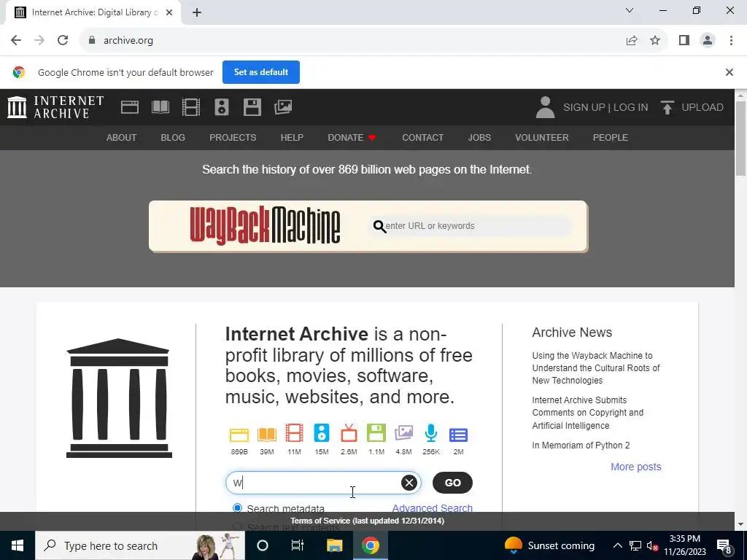Open the CONTACT menu item
This screenshot has width=747, height=560.
tap(422, 138)
